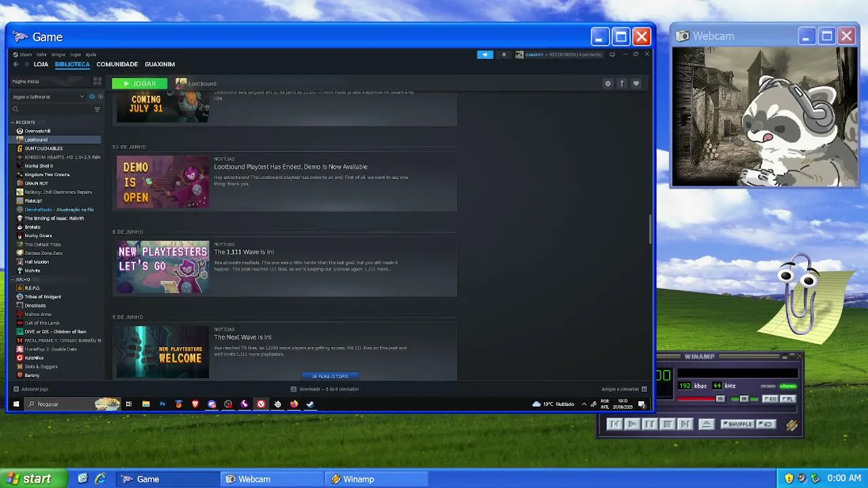The width and height of the screenshot is (868, 488).
Task: Open Brave browser in inner taskbar
Action: tap(195, 404)
